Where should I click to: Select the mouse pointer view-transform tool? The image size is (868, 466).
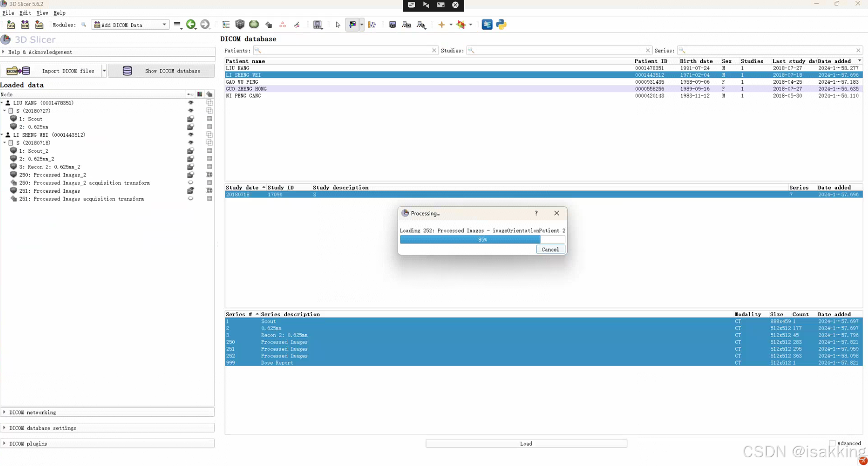(338, 25)
